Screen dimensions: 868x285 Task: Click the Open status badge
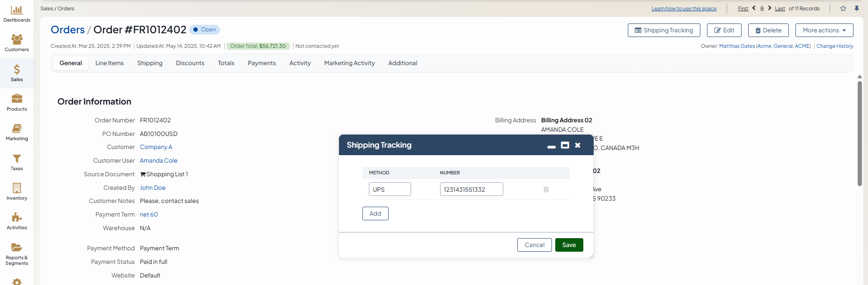pyautogui.click(x=205, y=30)
